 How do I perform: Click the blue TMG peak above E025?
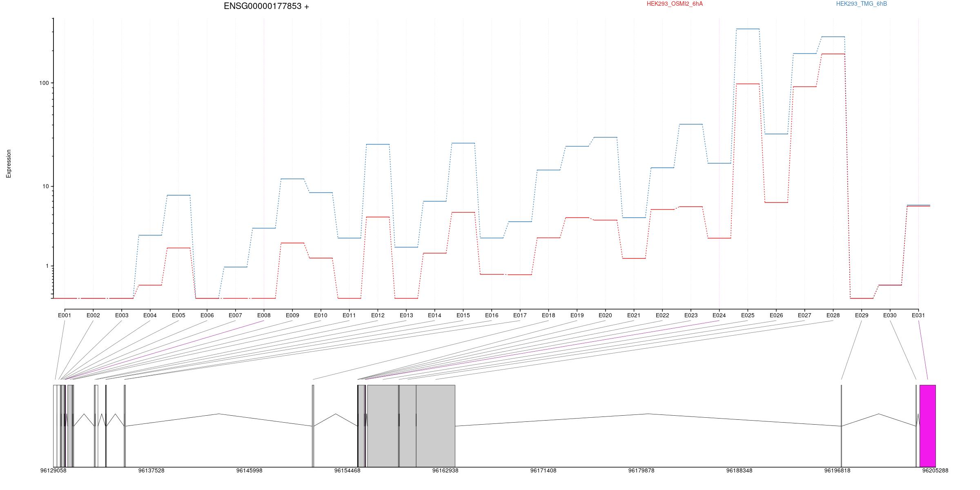tap(748, 29)
